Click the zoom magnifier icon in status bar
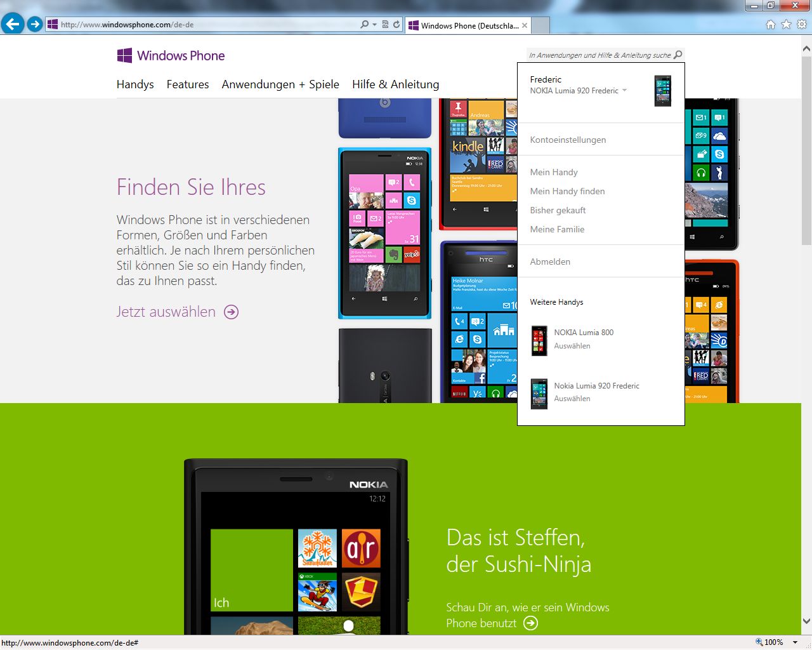Screen dimensions: 812x650 pyautogui.click(x=759, y=642)
